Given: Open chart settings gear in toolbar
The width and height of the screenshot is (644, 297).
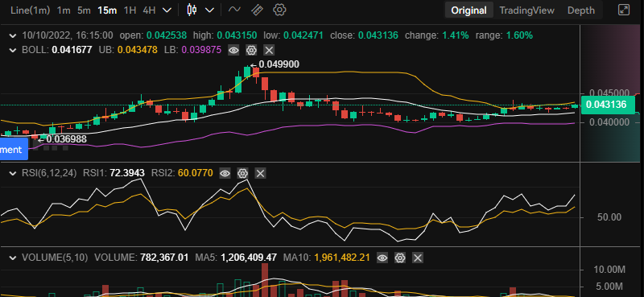Looking at the screenshot, I should (x=279, y=10).
